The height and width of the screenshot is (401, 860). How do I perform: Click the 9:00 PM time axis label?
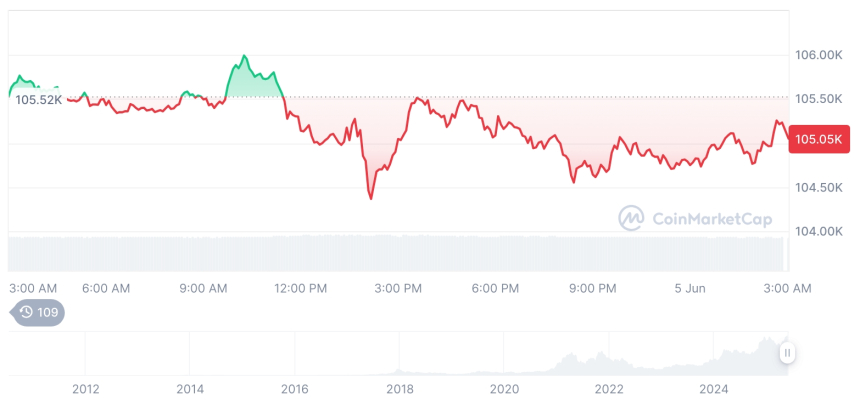593,288
